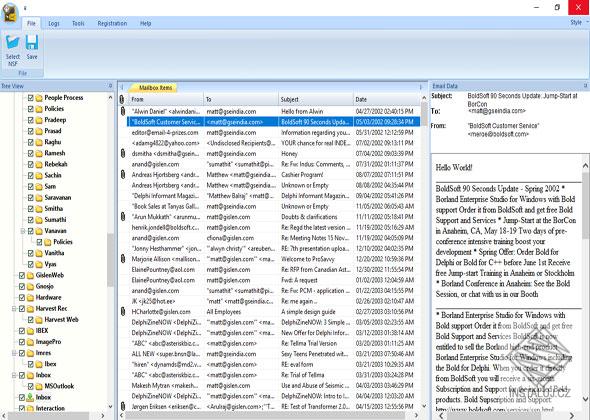
Task: Click the MSOutlook folder icon
Action: (x=39, y=387)
